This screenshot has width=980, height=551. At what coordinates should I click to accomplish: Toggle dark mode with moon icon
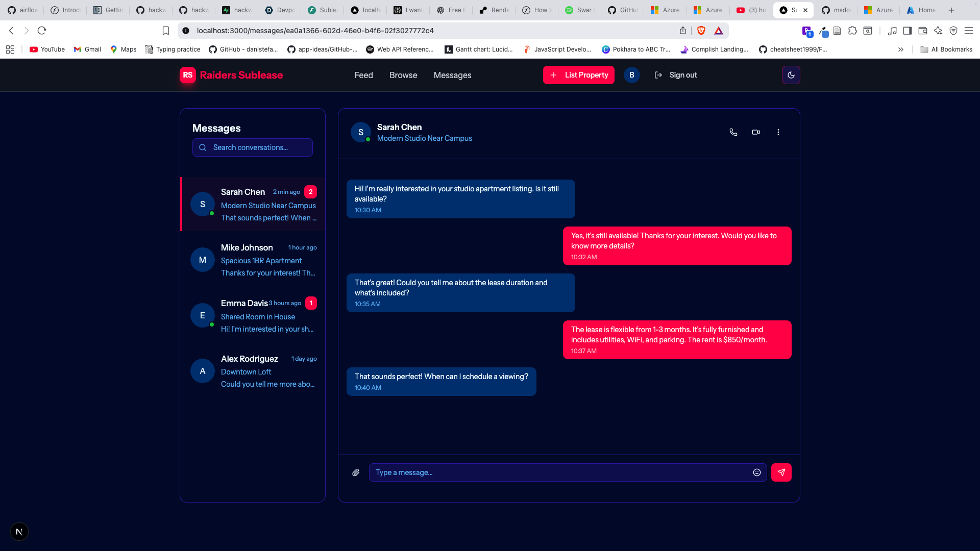tap(791, 75)
